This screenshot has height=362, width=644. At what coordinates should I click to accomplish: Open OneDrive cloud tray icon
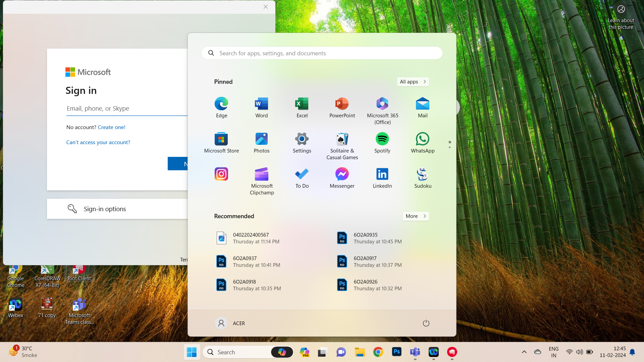538,352
